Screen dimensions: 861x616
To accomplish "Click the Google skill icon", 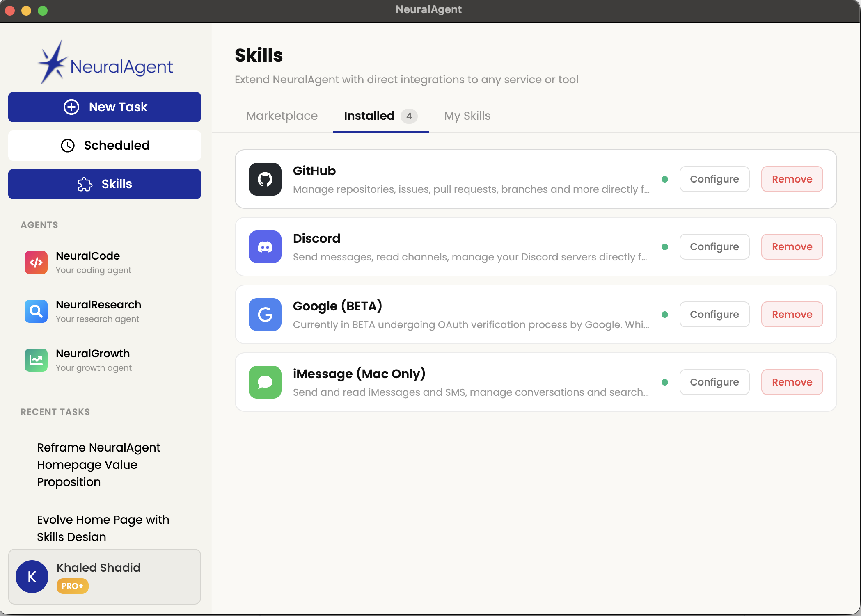I will coord(265,315).
